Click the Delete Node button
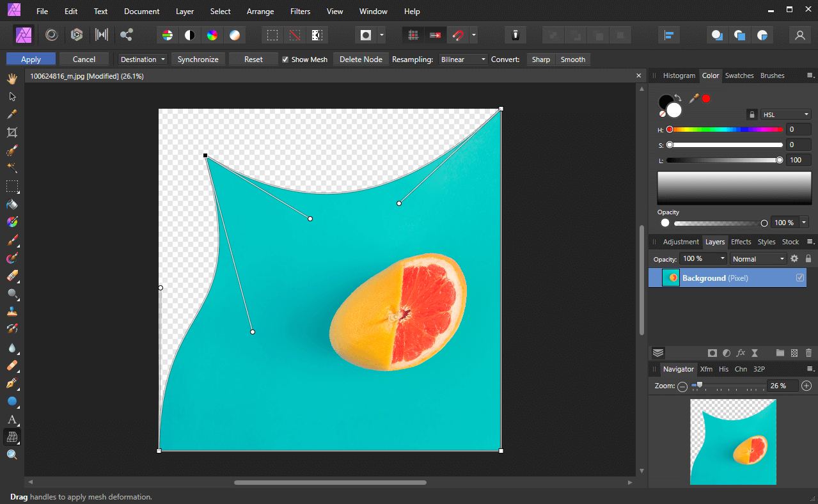Image resolution: width=818 pixels, height=504 pixels. (x=361, y=59)
